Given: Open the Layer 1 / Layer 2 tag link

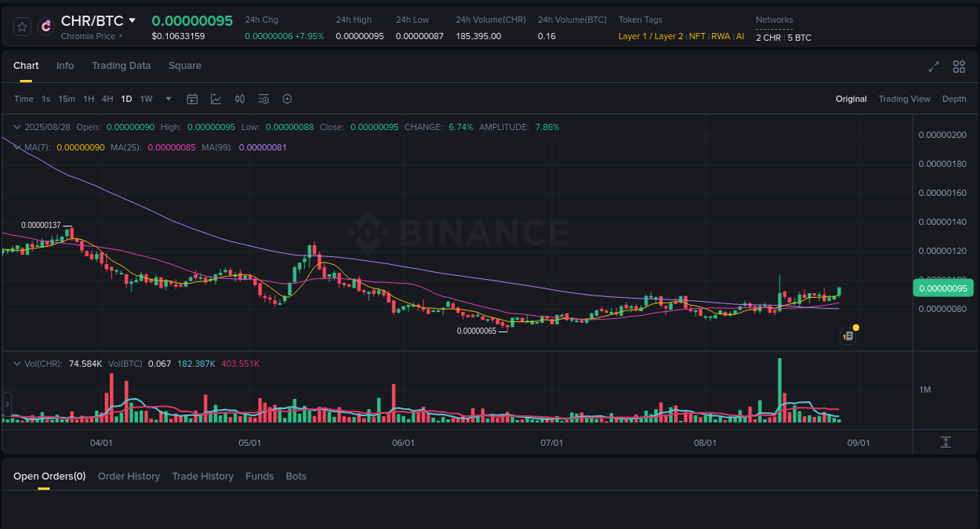Looking at the screenshot, I should 651,36.
